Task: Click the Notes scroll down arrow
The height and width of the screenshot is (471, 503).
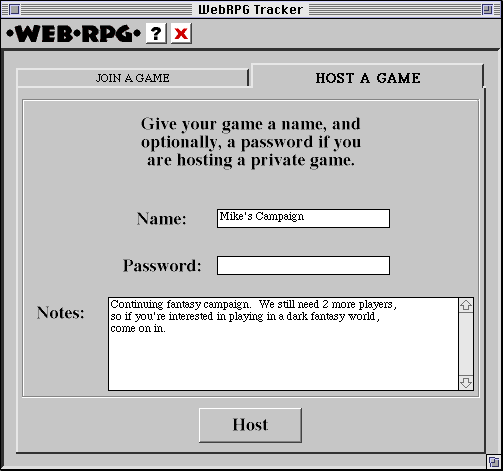Action: (466, 382)
